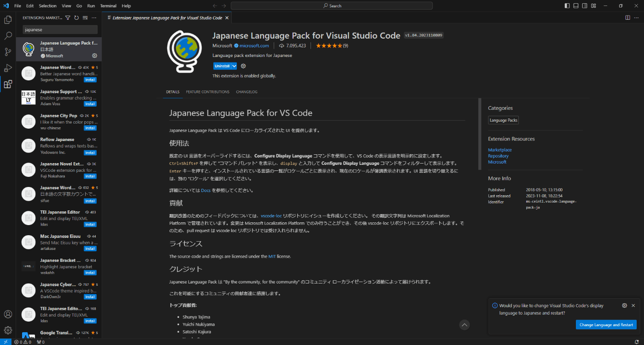
Task: Open the Uninstall dropdown arrow
Action: [234, 66]
